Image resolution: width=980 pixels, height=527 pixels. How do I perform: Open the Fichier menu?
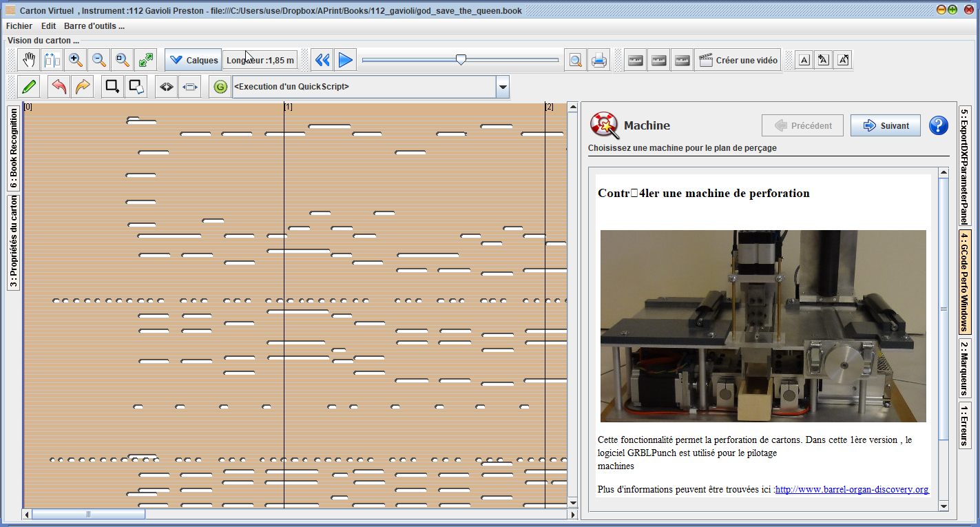coord(19,26)
